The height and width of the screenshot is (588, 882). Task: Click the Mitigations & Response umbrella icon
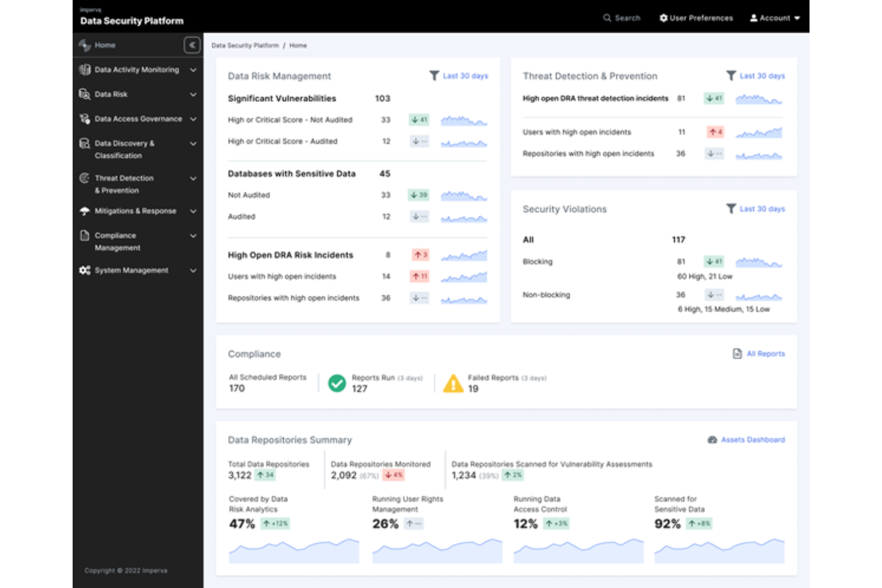click(x=83, y=211)
